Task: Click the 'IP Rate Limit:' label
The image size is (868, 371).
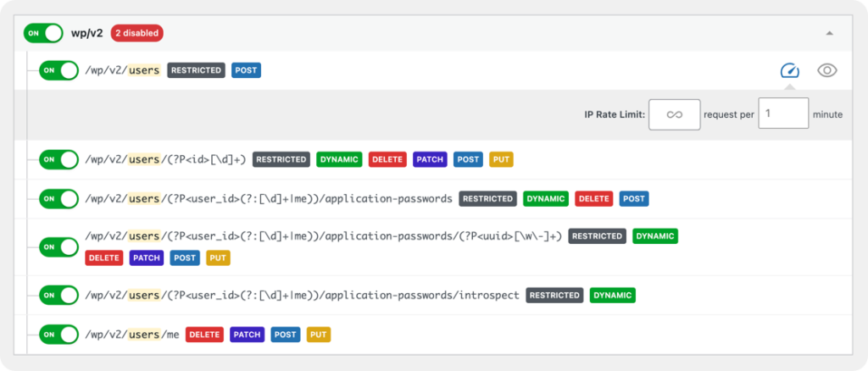Action: tap(614, 114)
